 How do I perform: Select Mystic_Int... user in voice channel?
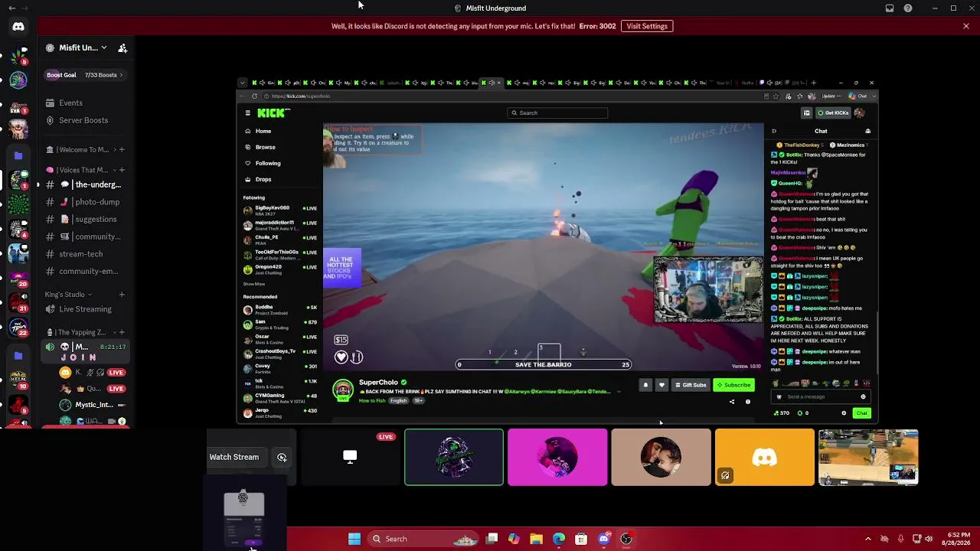click(x=93, y=405)
